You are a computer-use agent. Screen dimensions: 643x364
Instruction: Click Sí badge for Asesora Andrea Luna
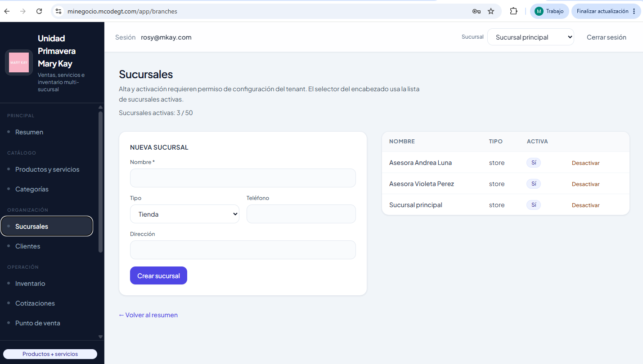coord(534,163)
